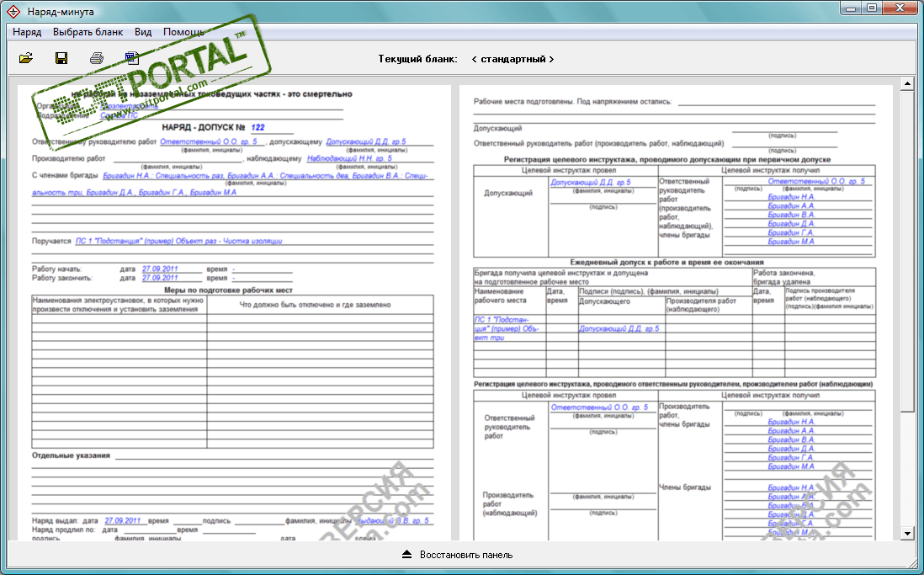Screen dimensions: 924x575
Task: Click the heading Меры по подготовке рабочих мест
Action: 228,290
